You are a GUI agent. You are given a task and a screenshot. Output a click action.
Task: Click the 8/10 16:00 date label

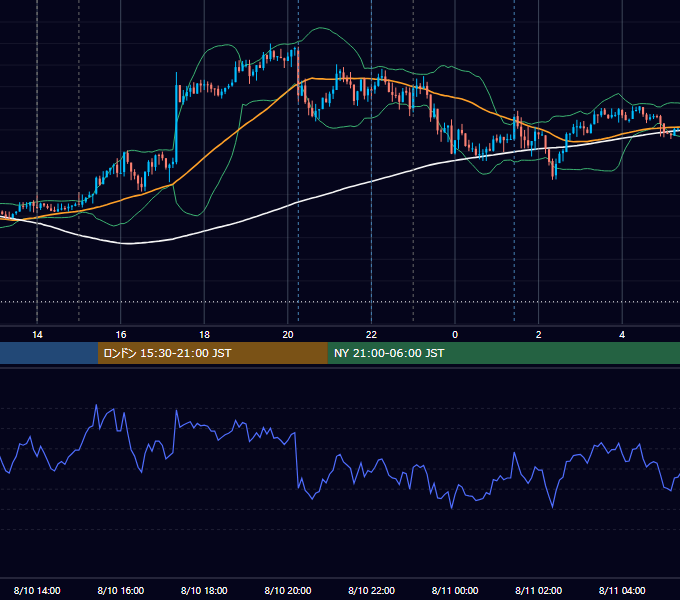[121, 590]
